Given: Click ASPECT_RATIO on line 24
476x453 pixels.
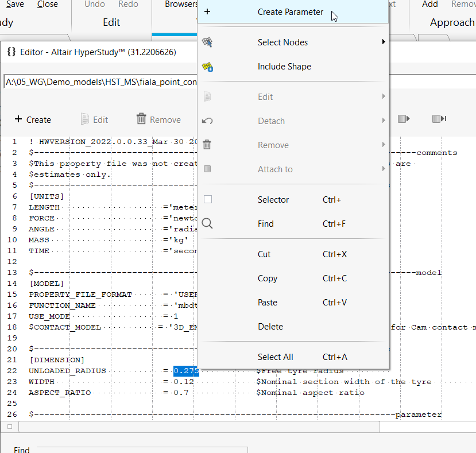Looking at the screenshot, I should pos(60,393).
